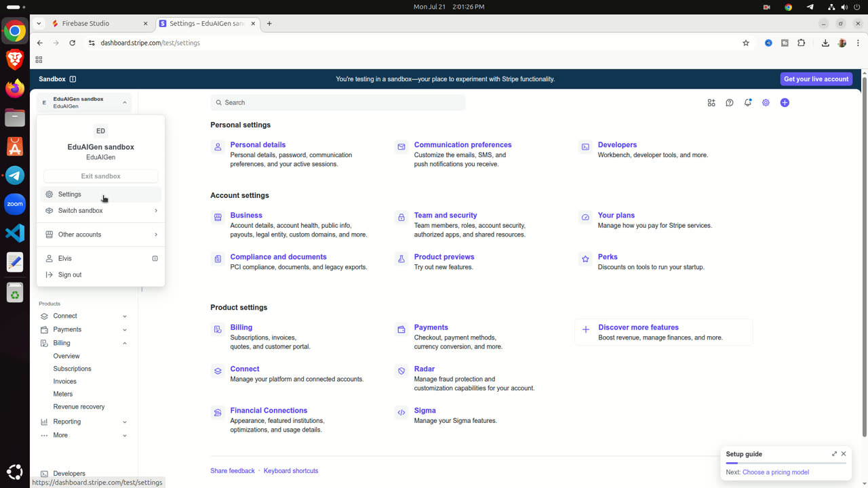Click the settings gear icon in header
868x488 pixels.
click(766, 103)
